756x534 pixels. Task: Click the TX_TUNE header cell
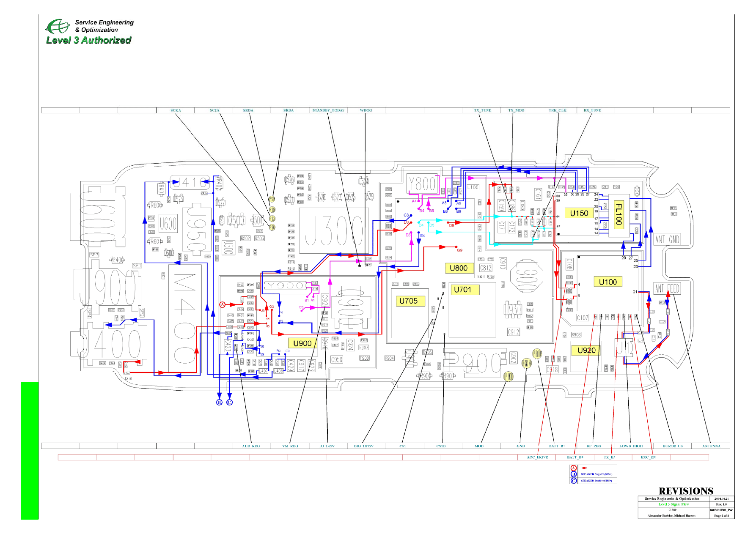(482, 110)
